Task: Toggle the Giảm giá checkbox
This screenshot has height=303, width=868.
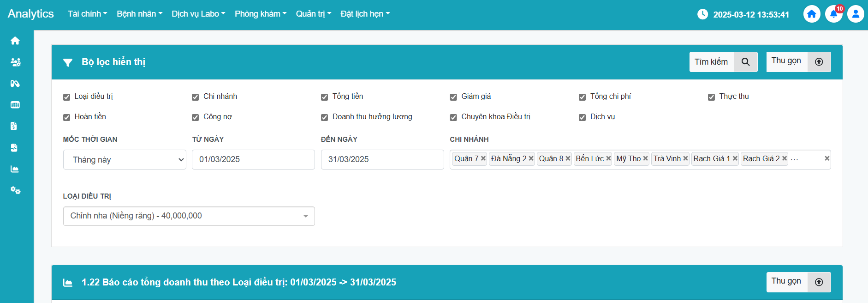Action: pos(453,97)
